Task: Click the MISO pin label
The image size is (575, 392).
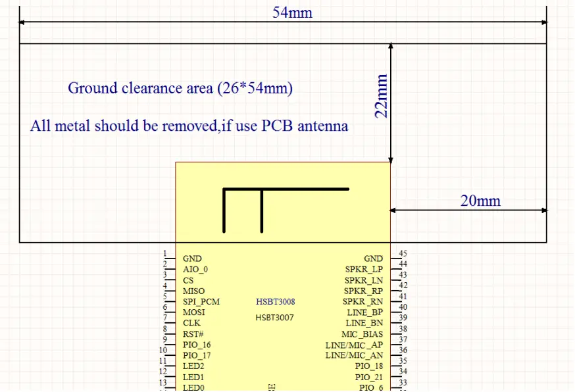Action: tap(193, 291)
